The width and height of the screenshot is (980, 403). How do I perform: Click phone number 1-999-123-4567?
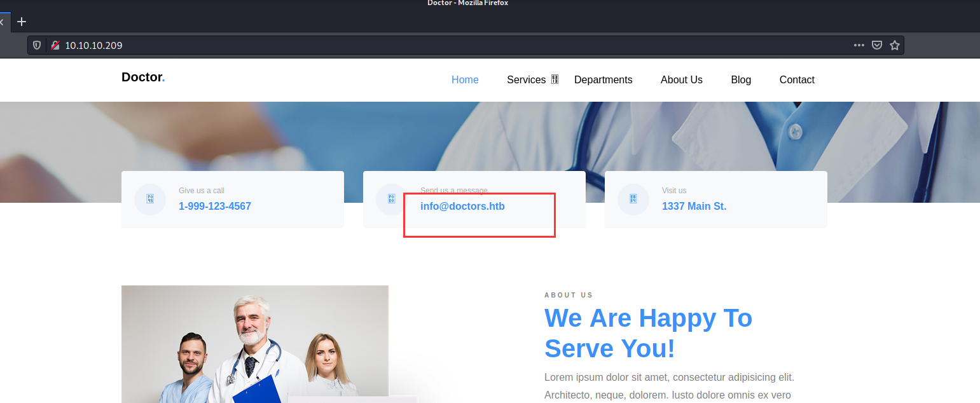(215, 206)
